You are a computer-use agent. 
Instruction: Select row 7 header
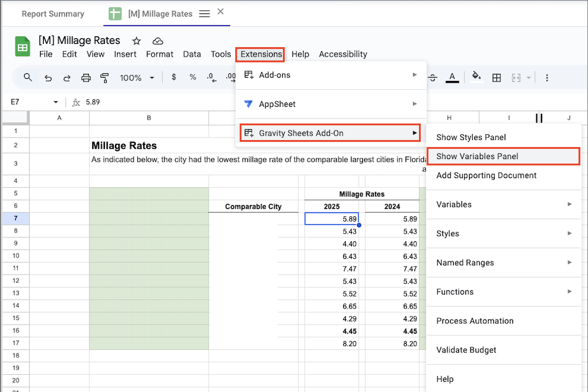tap(16, 218)
